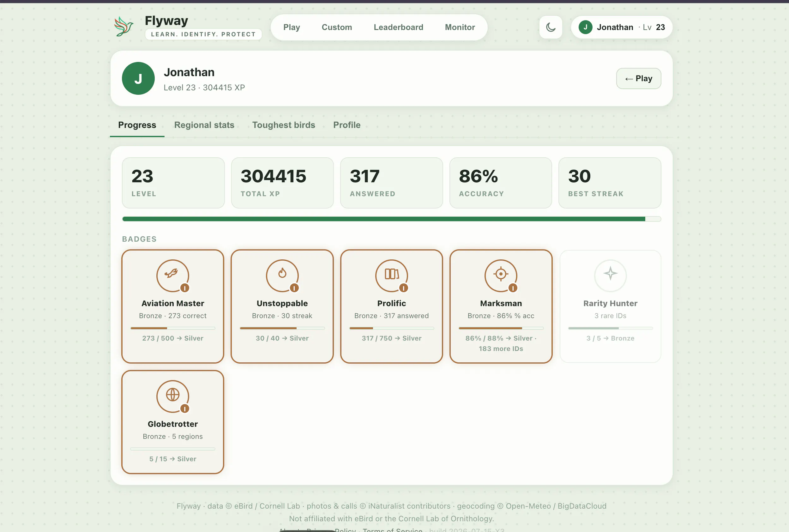The width and height of the screenshot is (789, 532).
Task: Open the Custom nav item
Action: [x=336, y=27]
